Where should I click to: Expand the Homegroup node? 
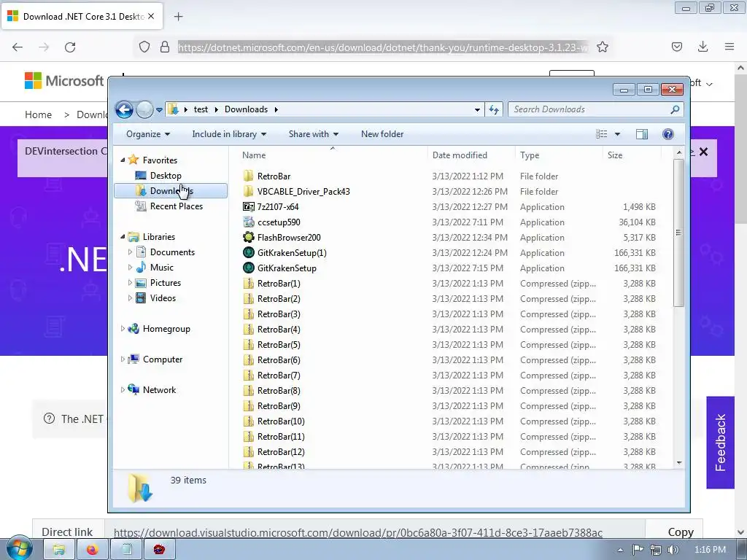123,329
